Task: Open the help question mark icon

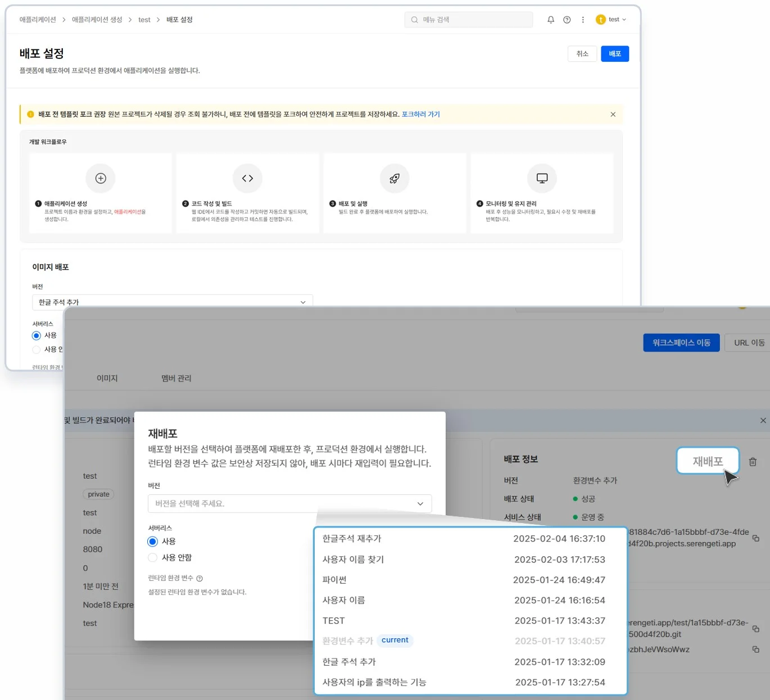Action: [567, 20]
